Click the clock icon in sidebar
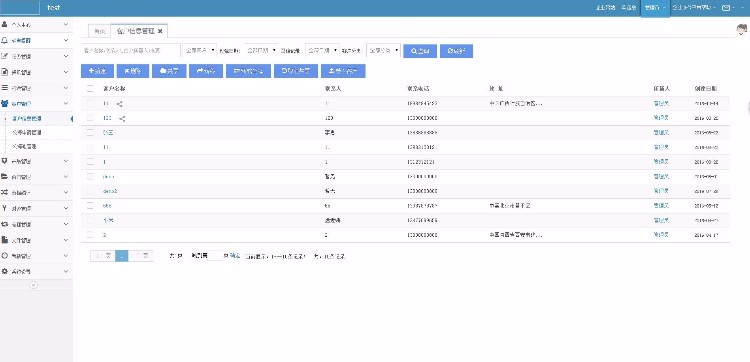 [x=5, y=255]
